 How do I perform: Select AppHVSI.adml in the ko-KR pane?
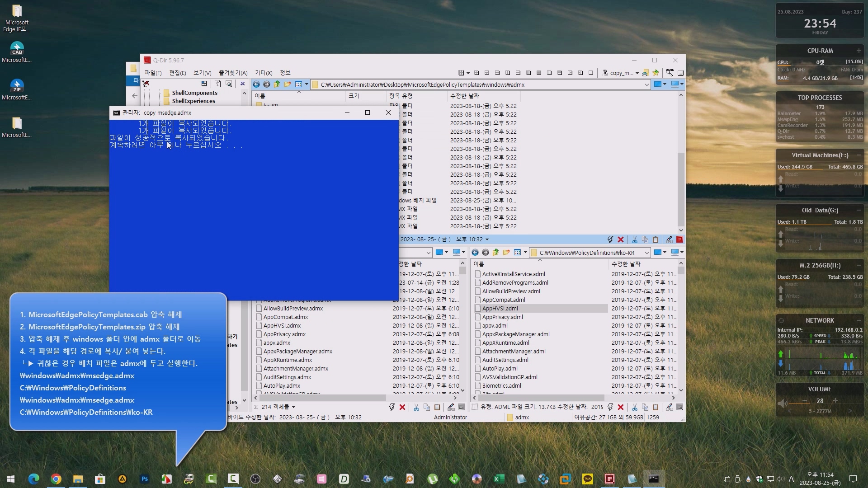click(x=500, y=309)
